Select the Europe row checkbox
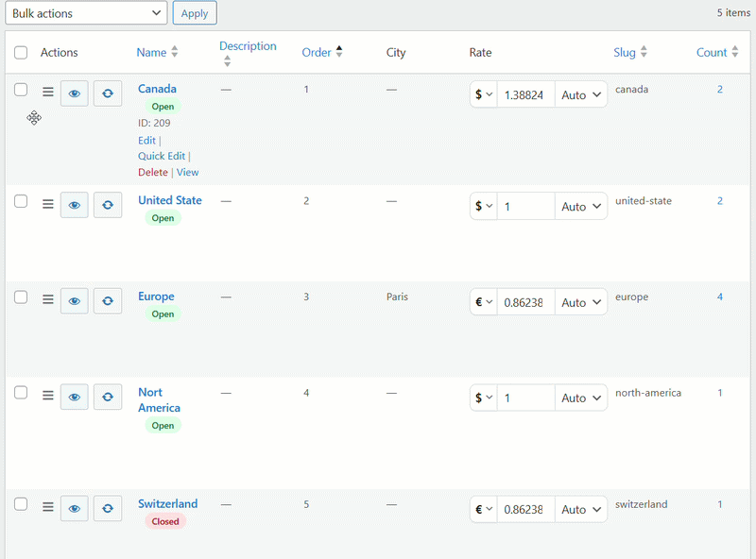This screenshot has width=756, height=559. (x=21, y=297)
